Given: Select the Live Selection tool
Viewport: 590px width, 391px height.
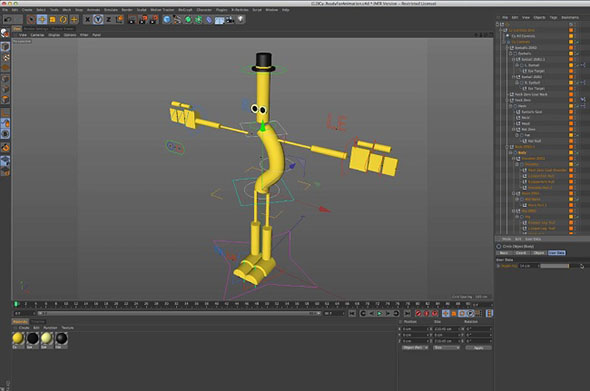Looking at the screenshot, I should pyautogui.click(x=31, y=20).
